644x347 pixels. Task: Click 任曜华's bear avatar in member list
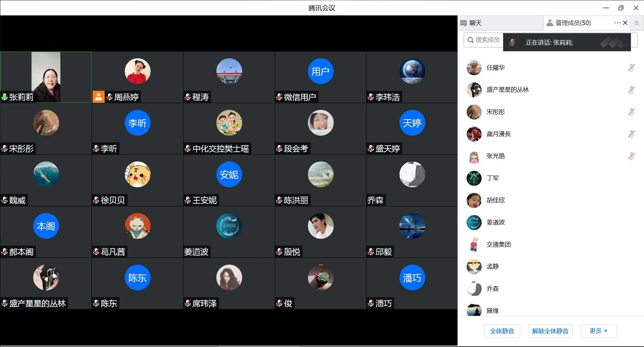point(474,68)
